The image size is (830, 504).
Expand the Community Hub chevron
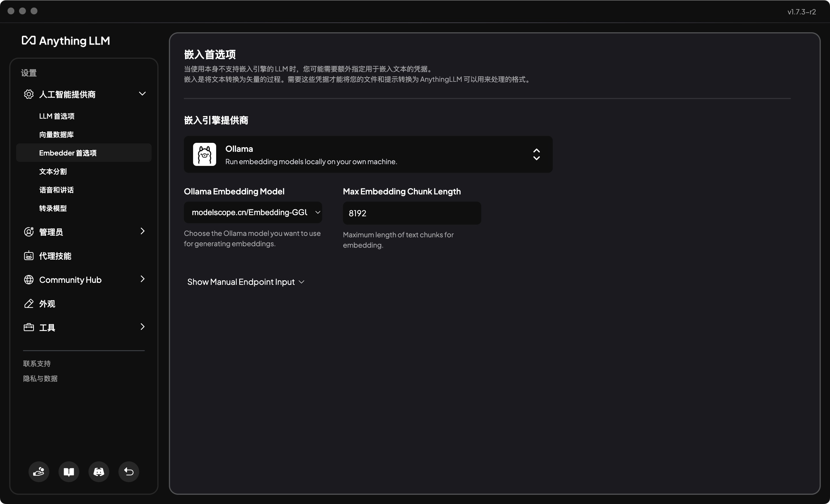142,279
